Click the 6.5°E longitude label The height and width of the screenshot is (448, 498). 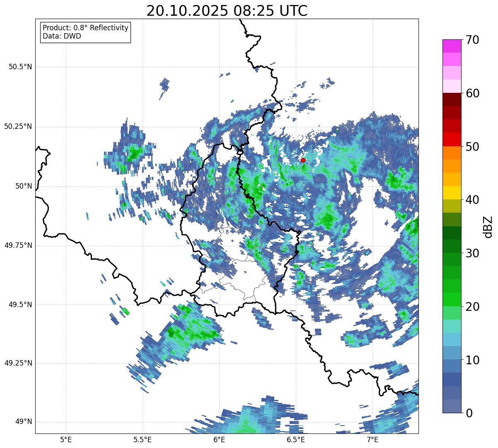tap(296, 440)
